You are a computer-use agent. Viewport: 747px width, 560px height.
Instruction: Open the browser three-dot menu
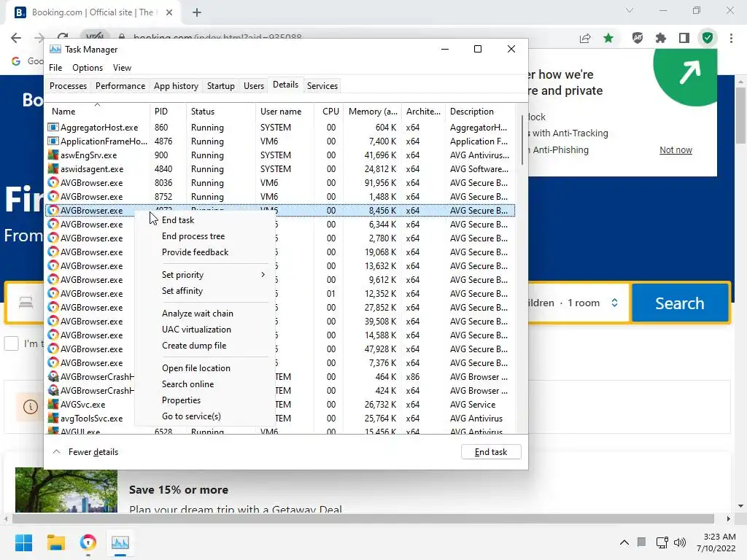(x=731, y=38)
